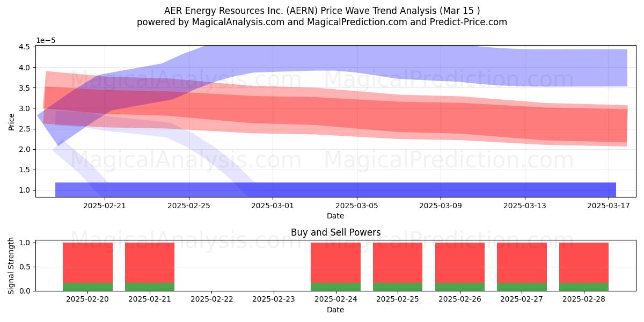Click the green buy bar for 2025-02-24
This screenshot has height=322, width=644.
click(x=336, y=287)
